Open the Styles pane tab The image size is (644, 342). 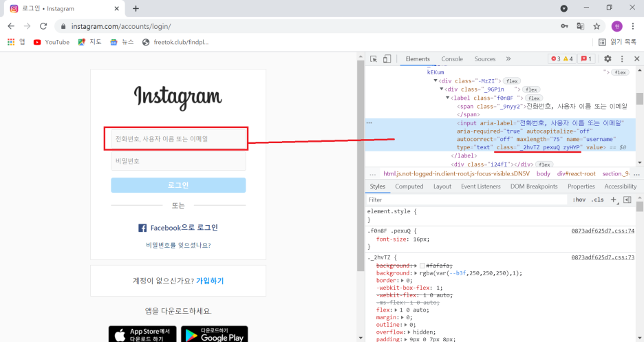(378, 186)
